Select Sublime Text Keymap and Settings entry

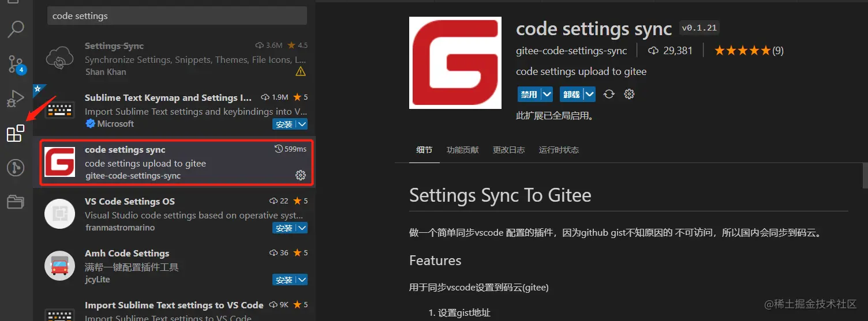[174, 111]
